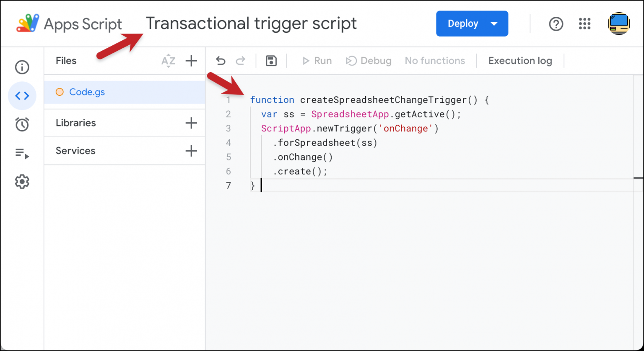The height and width of the screenshot is (351, 644).
Task: Open the Triggers panel from the sidebar
Action: pos(22,124)
